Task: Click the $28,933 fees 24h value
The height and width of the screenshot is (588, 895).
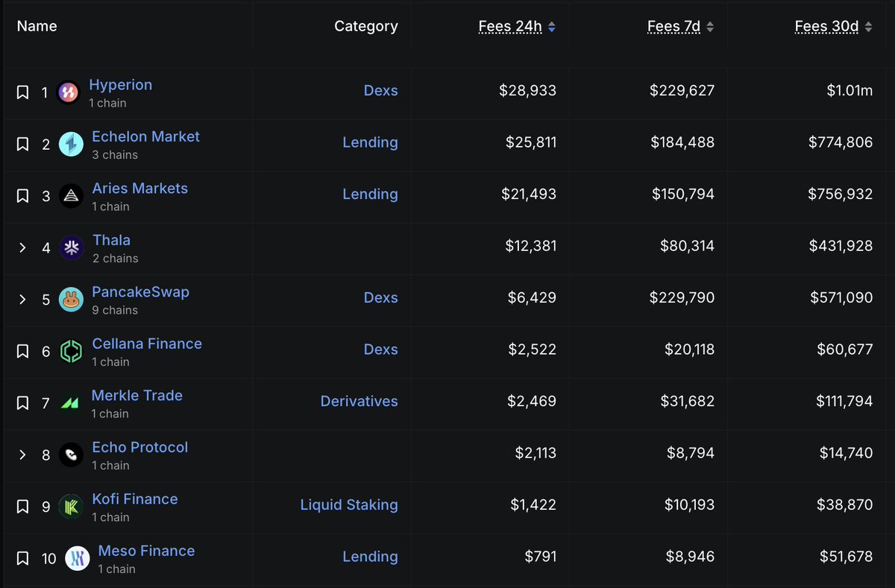Action: click(528, 91)
